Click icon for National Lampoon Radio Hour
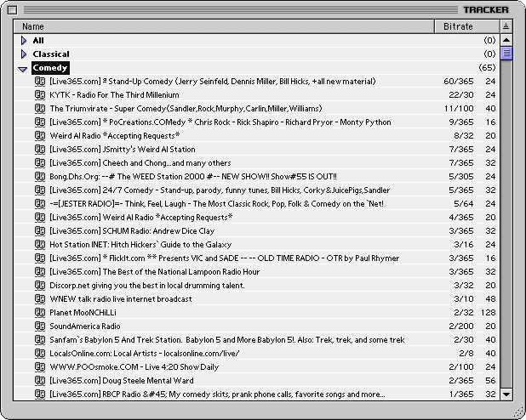This screenshot has height=420, width=526. 40,272
